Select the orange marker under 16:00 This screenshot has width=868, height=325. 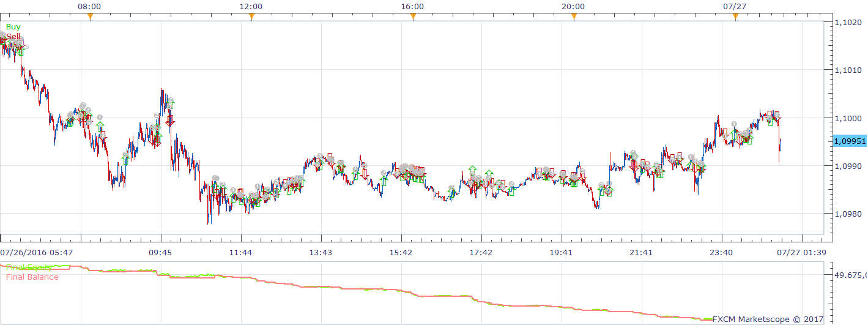pyautogui.click(x=413, y=17)
